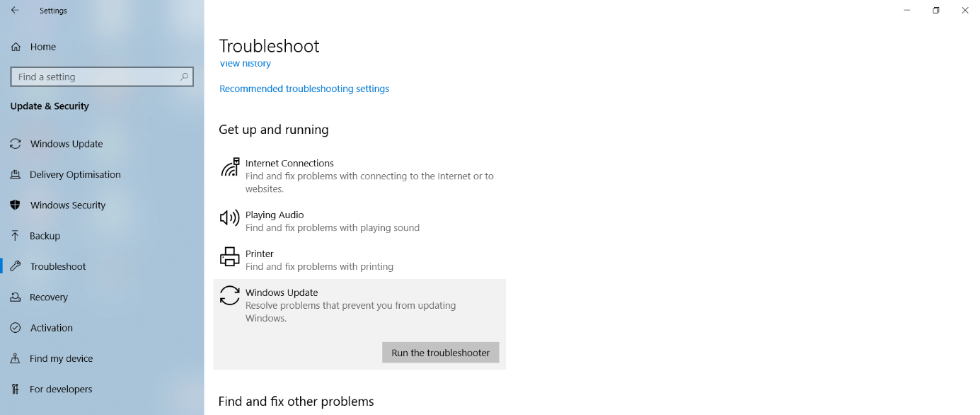Expand the Playing Audio troubleshooter

coord(275,215)
